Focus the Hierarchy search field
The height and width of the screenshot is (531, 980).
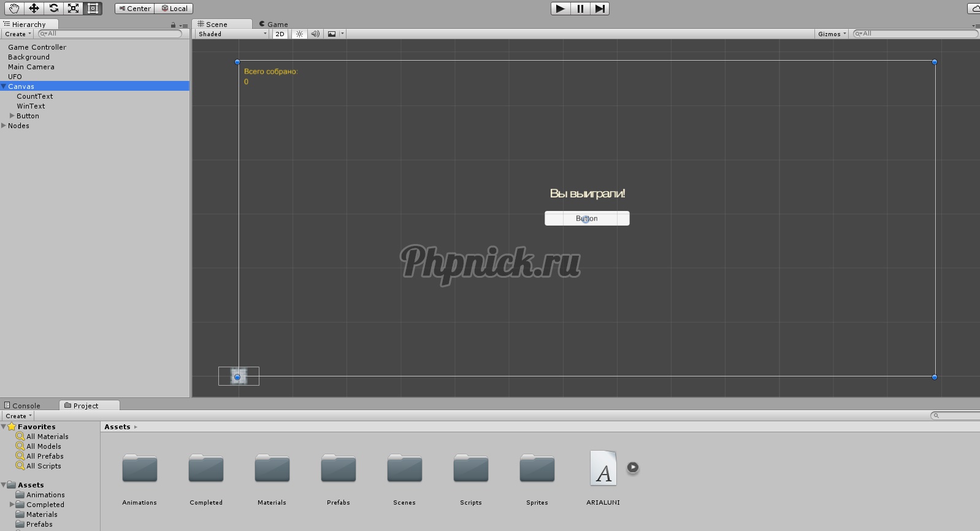[110, 34]
